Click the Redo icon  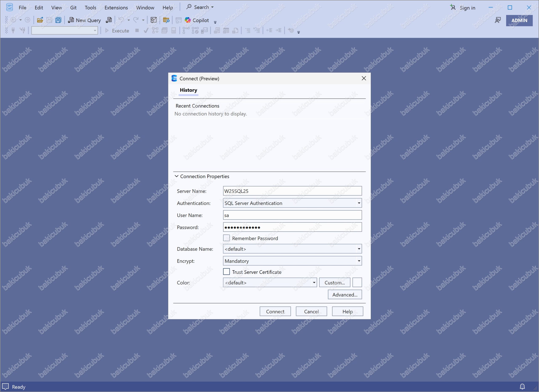[x=136, y=20]
